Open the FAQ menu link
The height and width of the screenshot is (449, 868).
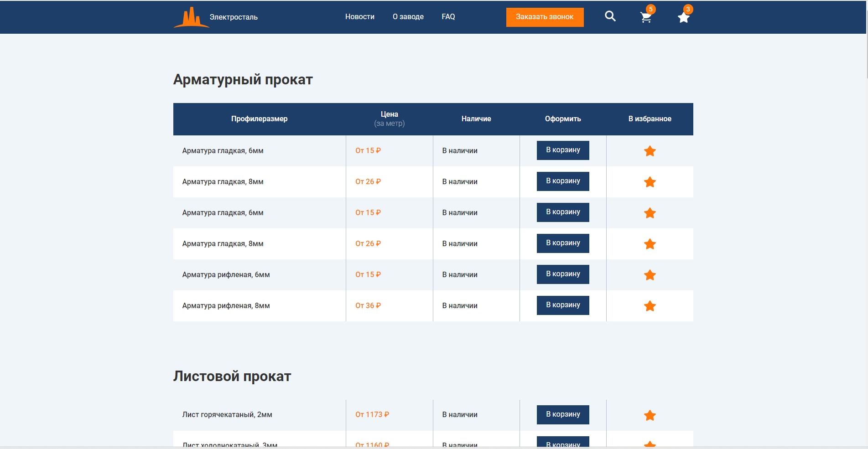448,17
